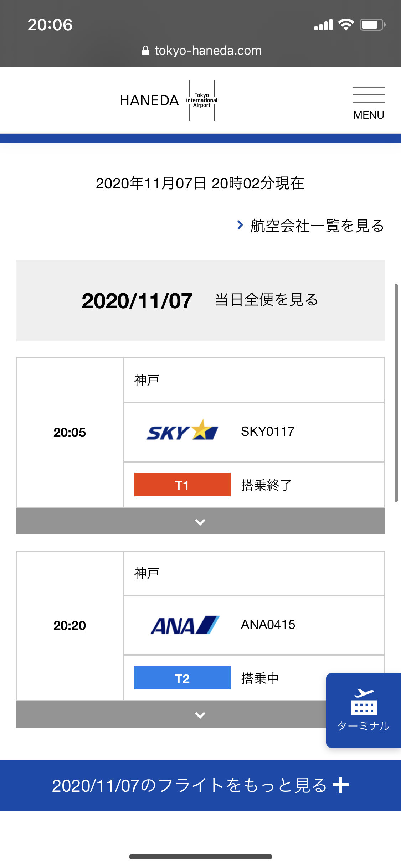Tap the Wi-Fi status icon
The image size is (401, 868).
click(x=346, y=25)
